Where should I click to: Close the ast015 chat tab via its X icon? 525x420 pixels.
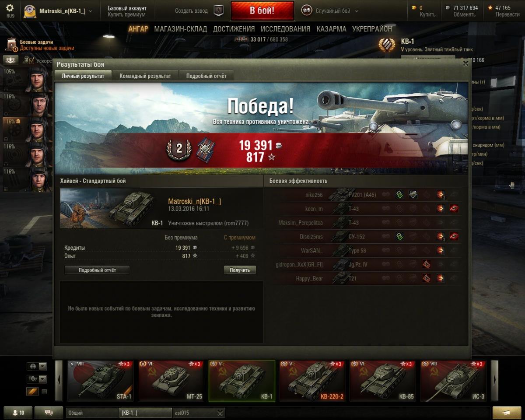click(x=220, y=413)
